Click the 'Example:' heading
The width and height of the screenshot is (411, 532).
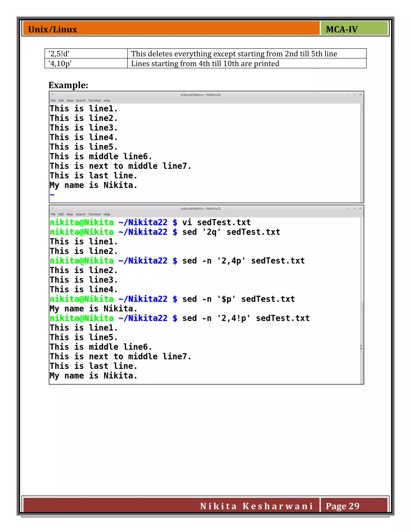tap(68, 85)
